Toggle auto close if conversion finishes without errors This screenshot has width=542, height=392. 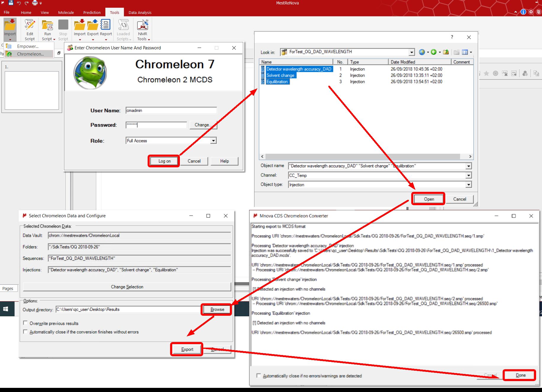25,331
